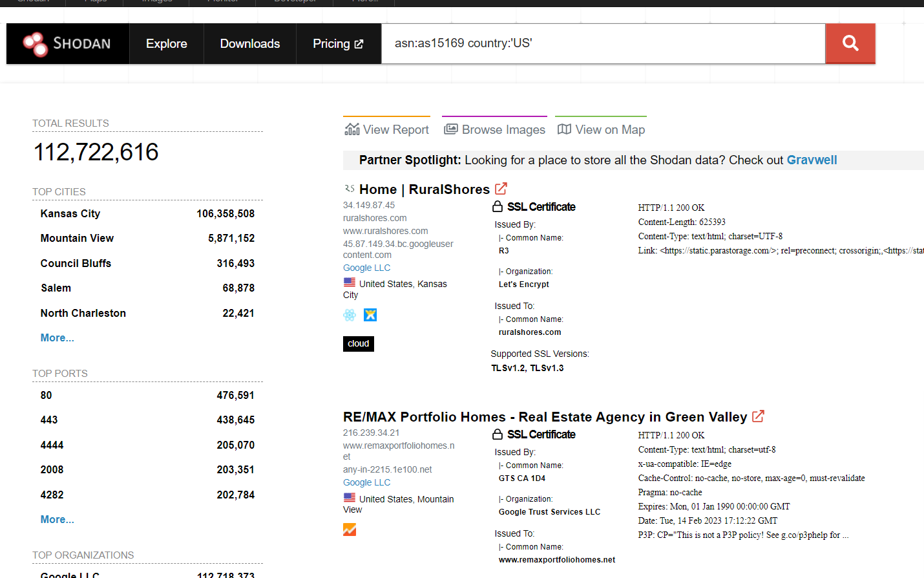Open View Report

pyautogui.click(x=387, y=129)
